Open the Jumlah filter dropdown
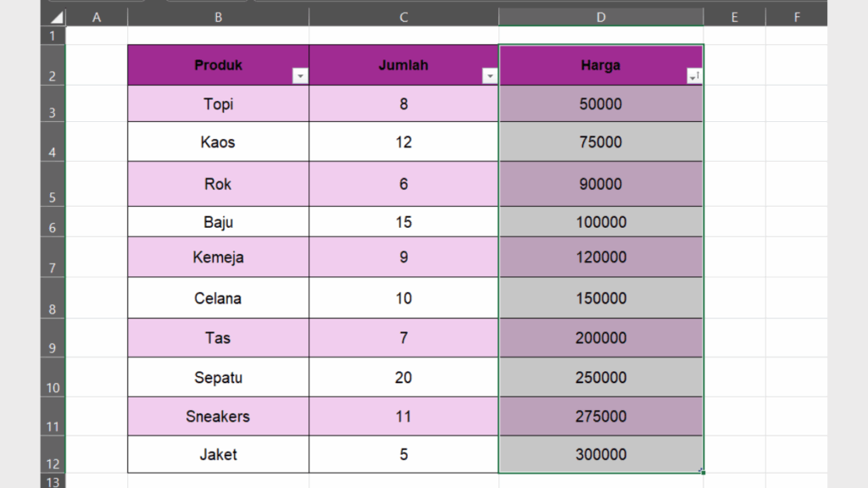The image size is (868, 488). (489, 76)
